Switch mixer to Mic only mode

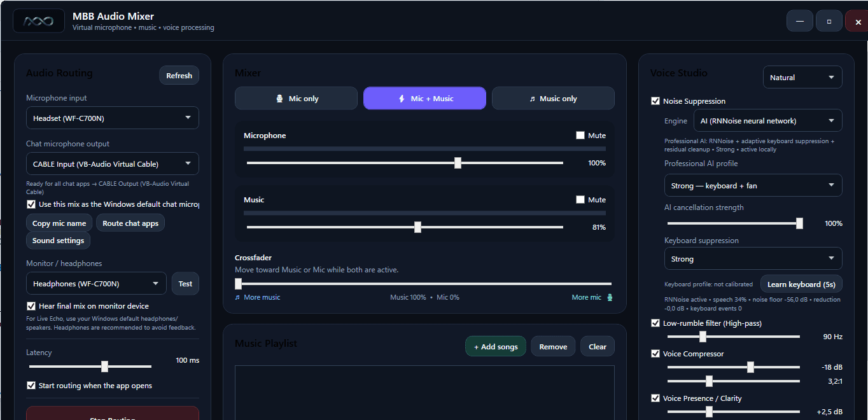[297, 98]
